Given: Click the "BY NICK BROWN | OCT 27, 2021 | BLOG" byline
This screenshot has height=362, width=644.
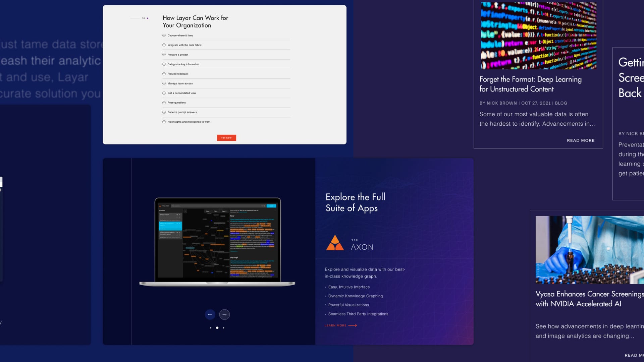Looking at the screenshot, I should click(x=523, y=103).
